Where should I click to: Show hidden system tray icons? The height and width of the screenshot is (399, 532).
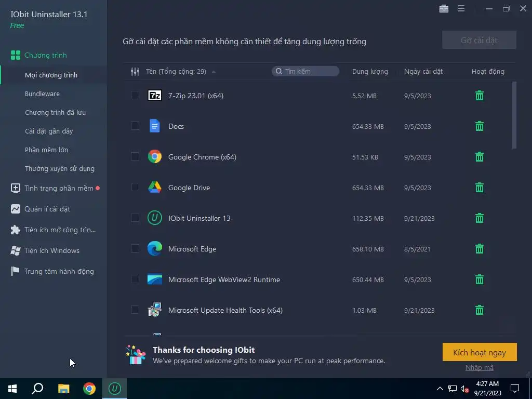click(440, 389)
